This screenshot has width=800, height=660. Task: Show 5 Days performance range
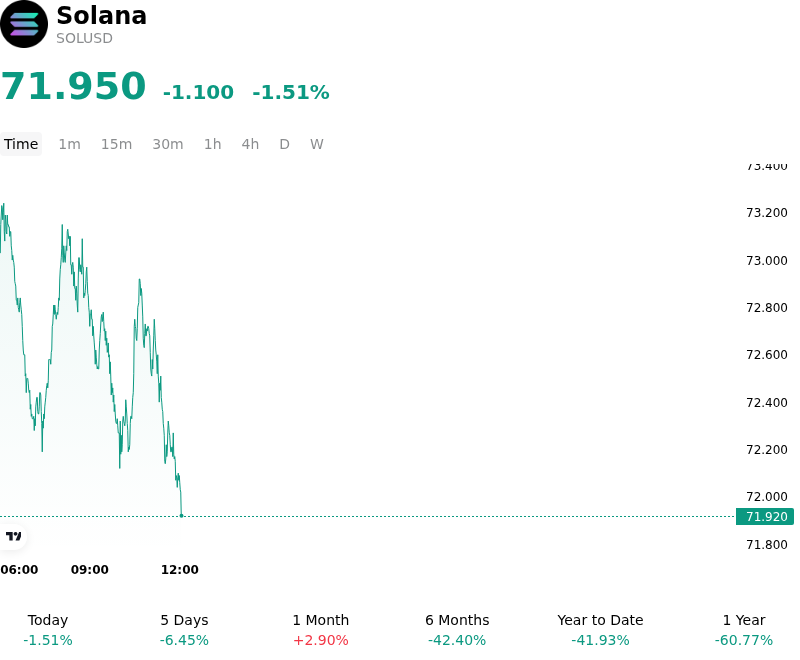(x=184, y=630)
